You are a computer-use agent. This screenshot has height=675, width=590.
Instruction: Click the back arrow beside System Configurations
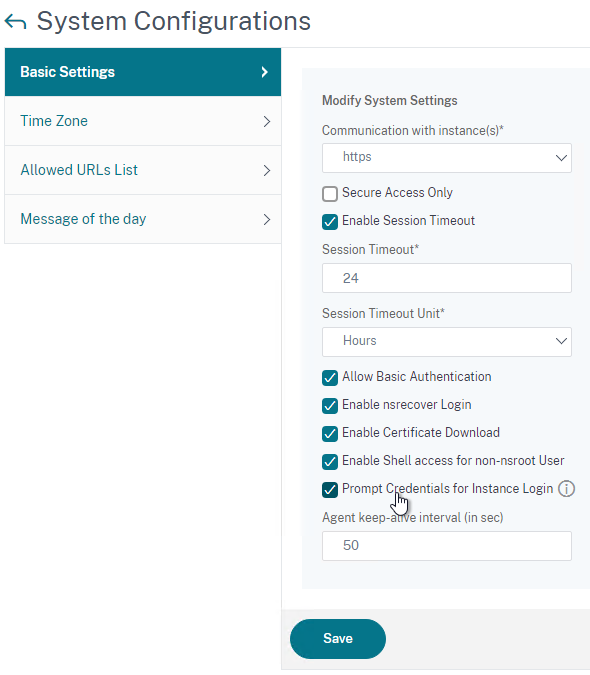point(15,22)
